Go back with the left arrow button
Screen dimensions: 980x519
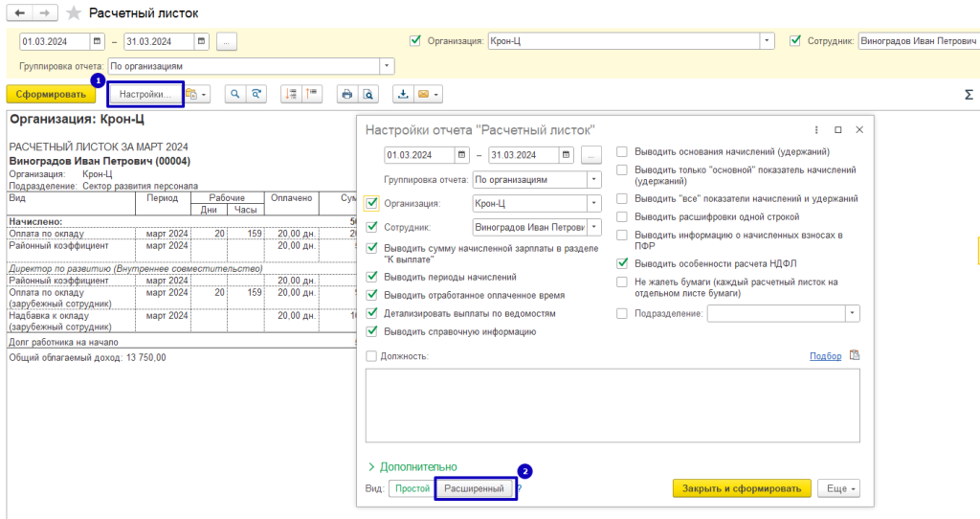pyautogui.click(x=20, y=12)
